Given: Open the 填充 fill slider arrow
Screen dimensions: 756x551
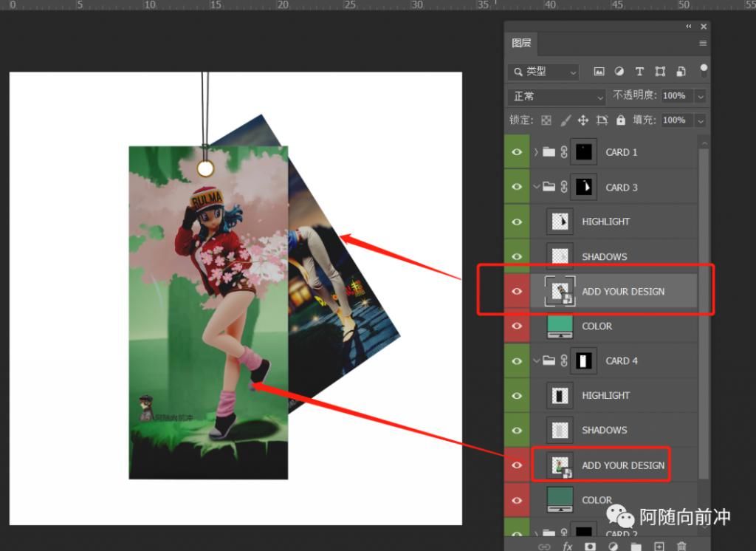Looking at the screenshot, I should 701,120.
